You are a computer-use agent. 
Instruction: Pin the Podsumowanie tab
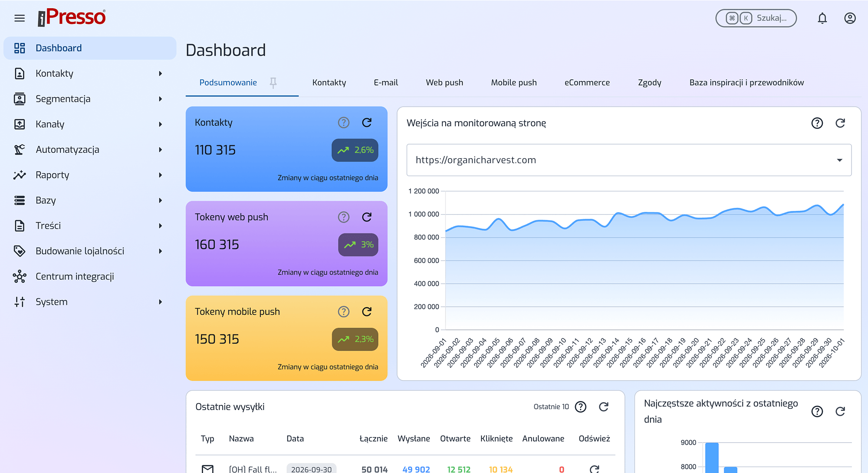(273, 82)
